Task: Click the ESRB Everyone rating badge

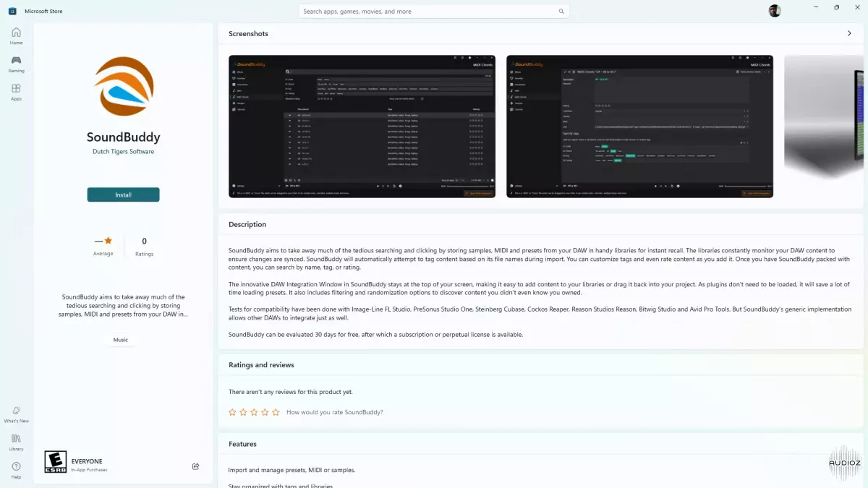Action: [x=56, y=461]
